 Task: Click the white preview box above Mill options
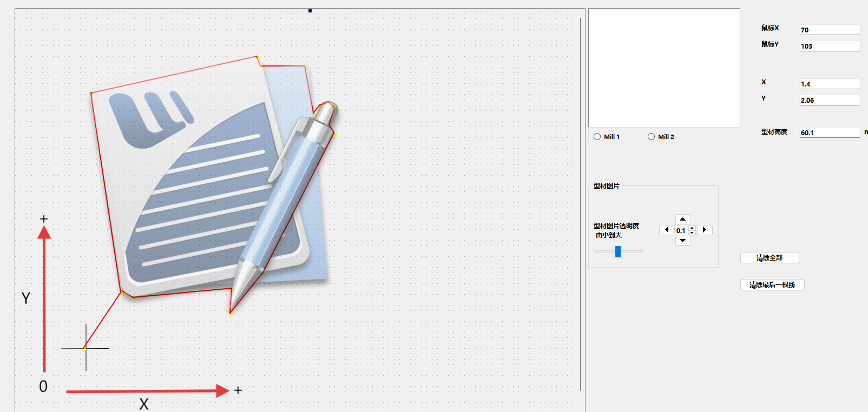(664, 68)
